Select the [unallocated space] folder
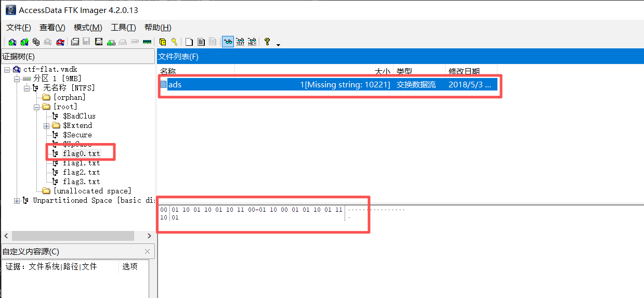This screenshot has height=298, width=644. click(x=92, y=191)
